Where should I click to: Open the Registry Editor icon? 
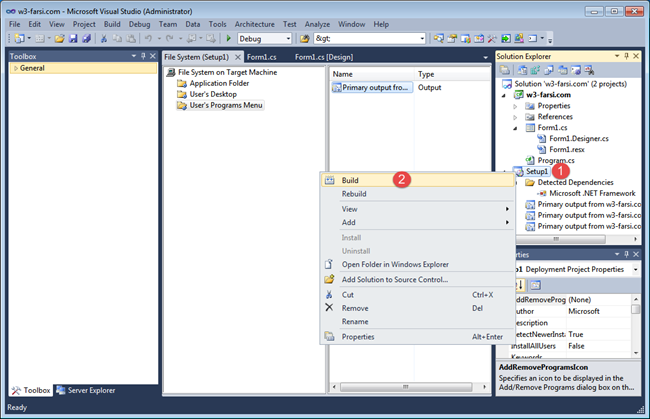536,70
